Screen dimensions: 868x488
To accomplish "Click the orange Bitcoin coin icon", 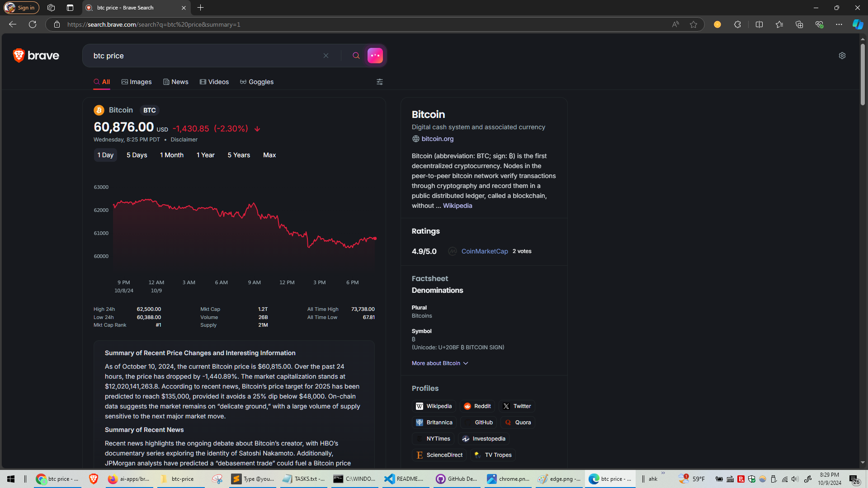I will (99, 110).
